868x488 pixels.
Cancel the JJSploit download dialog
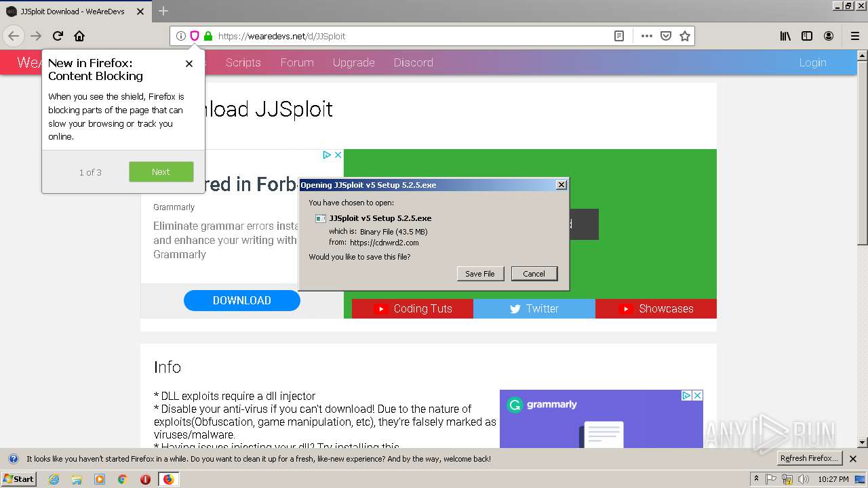pyautogui.click(x=534, y=274)
